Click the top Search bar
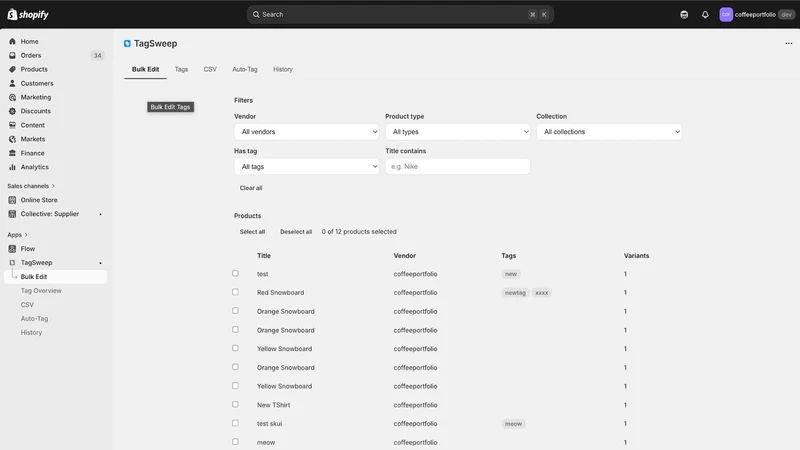 pos(401,14)
